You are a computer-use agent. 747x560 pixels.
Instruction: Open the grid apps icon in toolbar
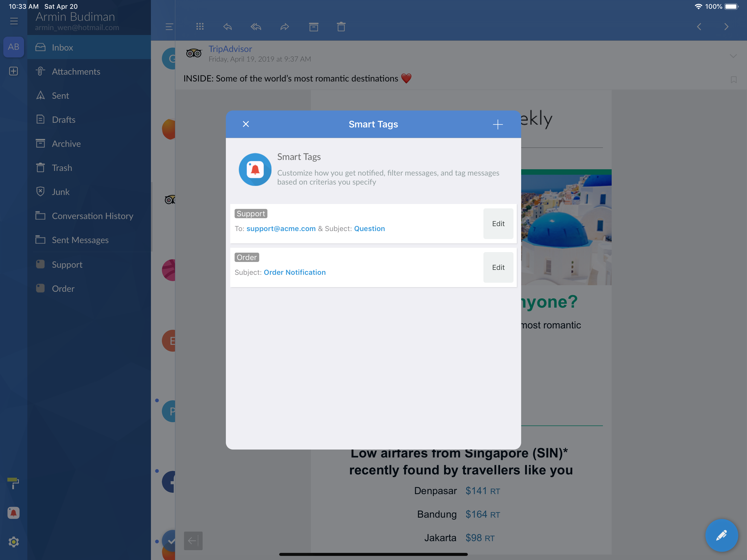(200, 27)
